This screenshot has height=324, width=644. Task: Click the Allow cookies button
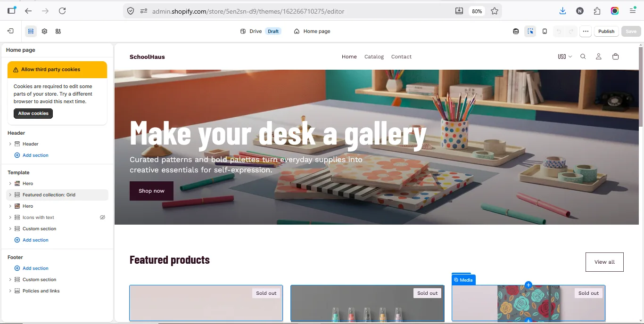33,113
